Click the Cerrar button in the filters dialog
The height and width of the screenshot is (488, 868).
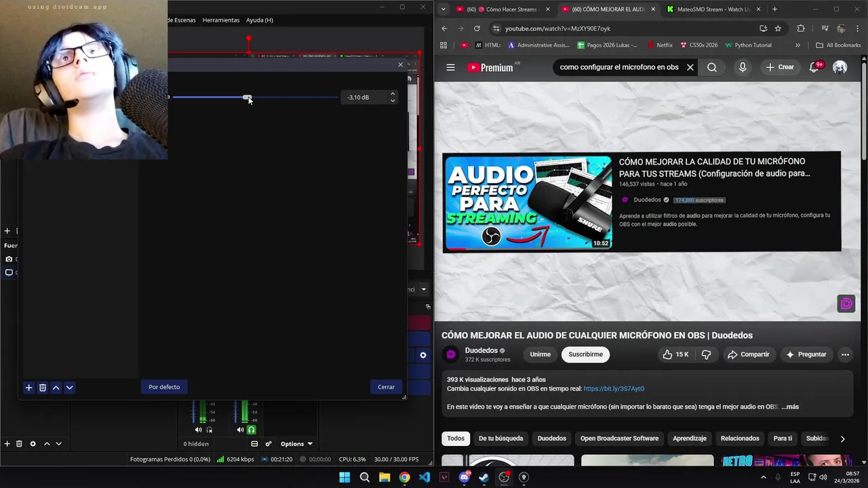pyautogui.click(x=387, y=387)
